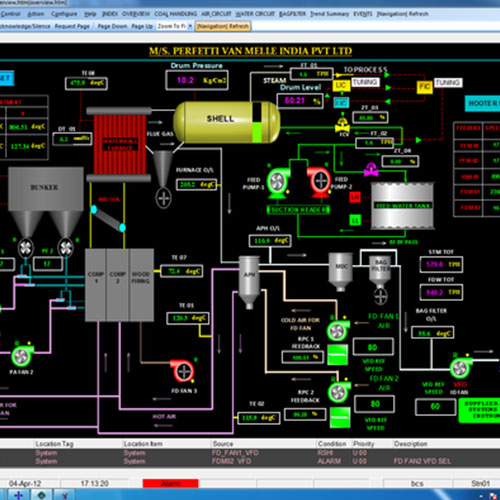The width and height of the screenshot is (500, 500).
Task: Open the yellow FIC controller block
Action: pos(424,87)
